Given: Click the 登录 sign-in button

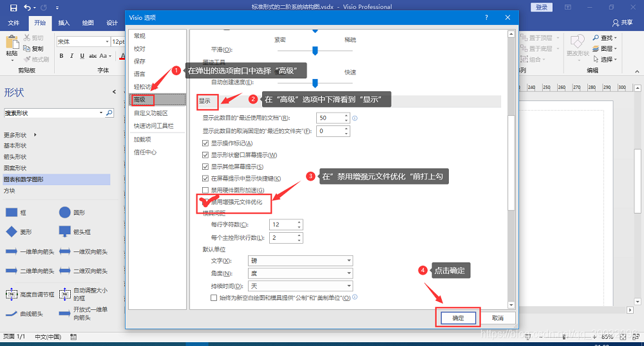Looking at the screenshot, I should tap(542, 7).
